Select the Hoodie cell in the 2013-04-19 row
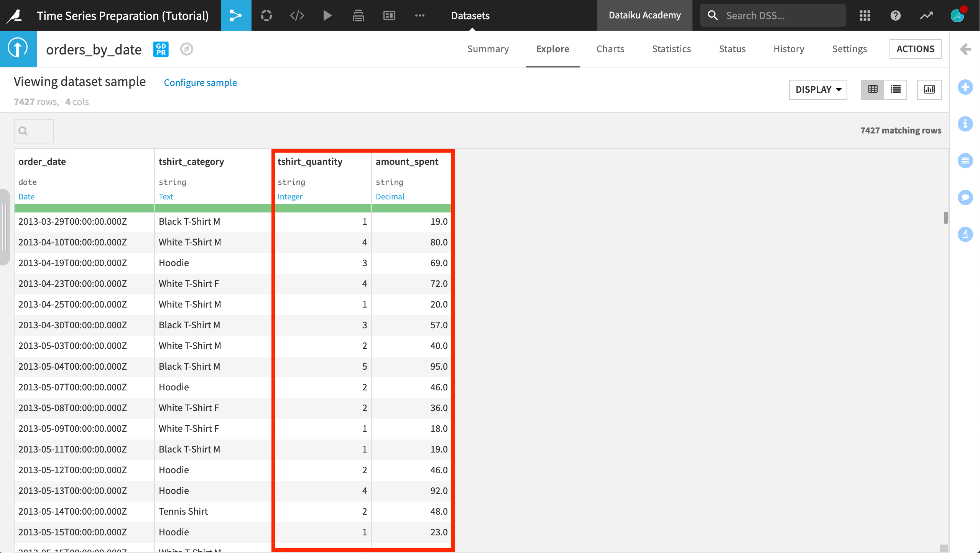This screenshot has height=553, width=980. coord(213,263)
